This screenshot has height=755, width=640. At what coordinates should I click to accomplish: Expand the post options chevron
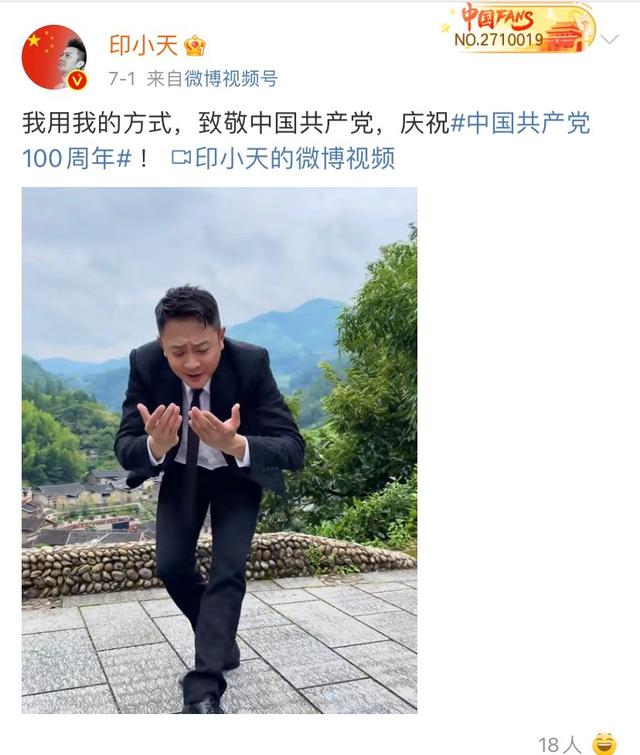coord(610,39)
